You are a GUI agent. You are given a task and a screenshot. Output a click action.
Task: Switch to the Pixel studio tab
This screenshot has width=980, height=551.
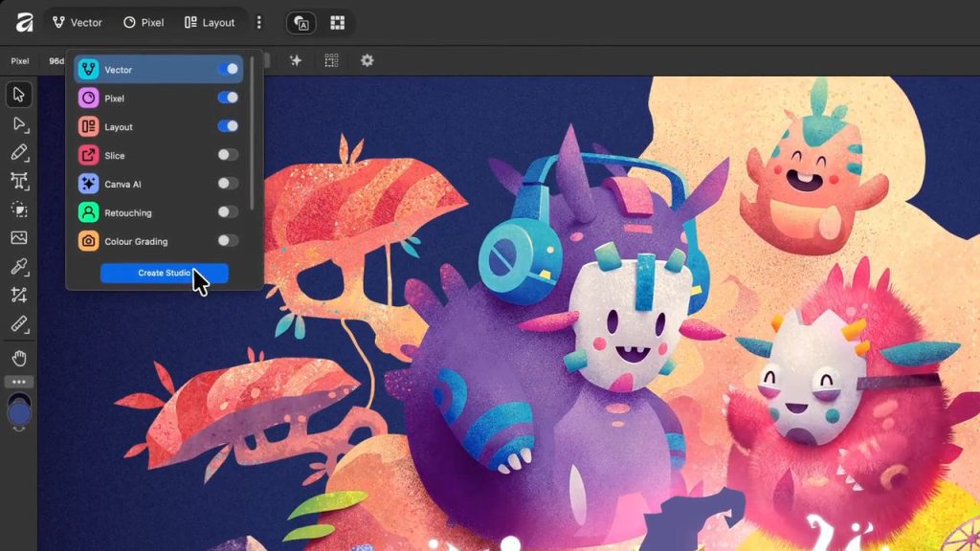(144, 22)
